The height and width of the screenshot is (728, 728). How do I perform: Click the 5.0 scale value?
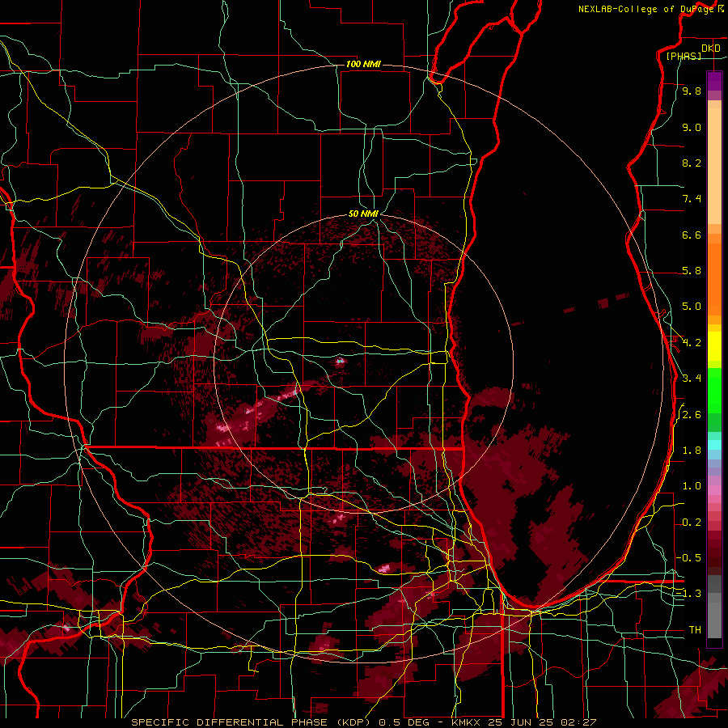692,307
